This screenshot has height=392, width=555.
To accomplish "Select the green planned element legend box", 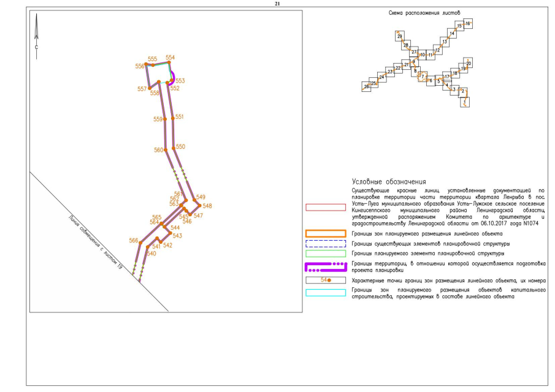I will point(327,253).
